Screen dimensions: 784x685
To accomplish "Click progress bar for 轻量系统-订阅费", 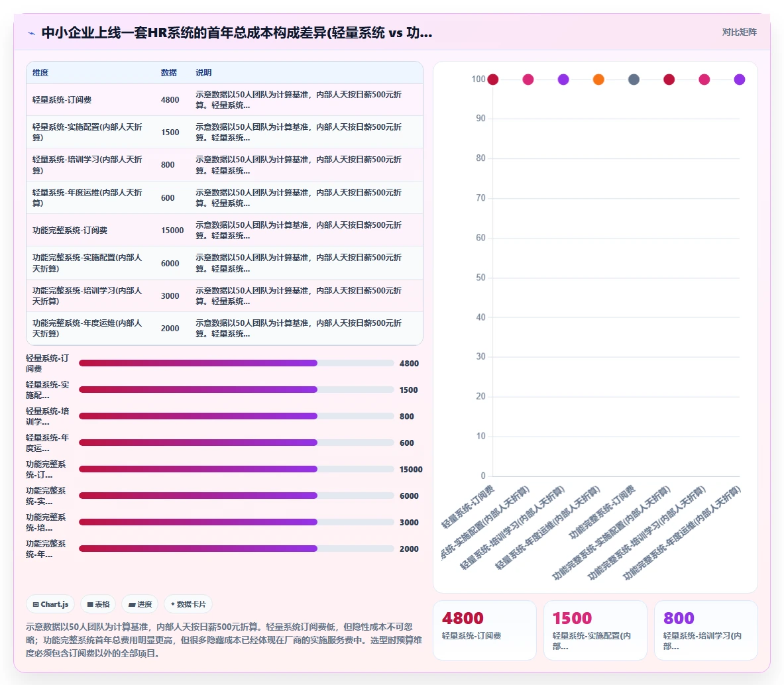I will click(x=237, y=363).
